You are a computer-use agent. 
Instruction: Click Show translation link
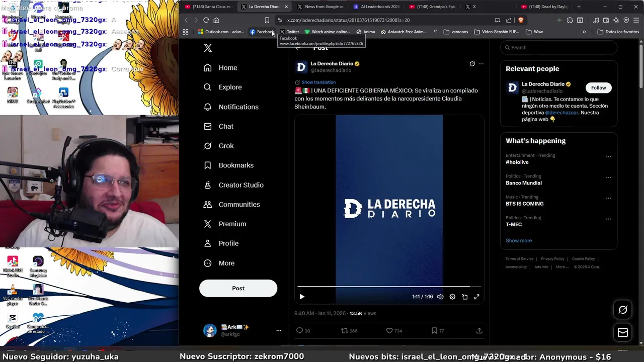click(318, 82)
